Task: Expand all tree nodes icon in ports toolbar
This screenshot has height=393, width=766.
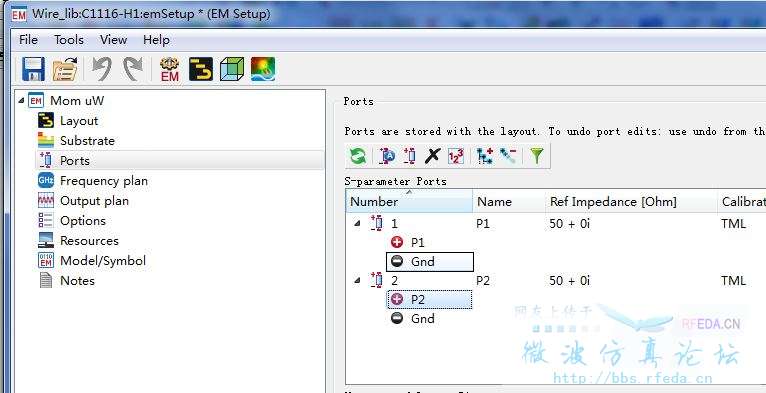Action: click(x=485, y=156)
